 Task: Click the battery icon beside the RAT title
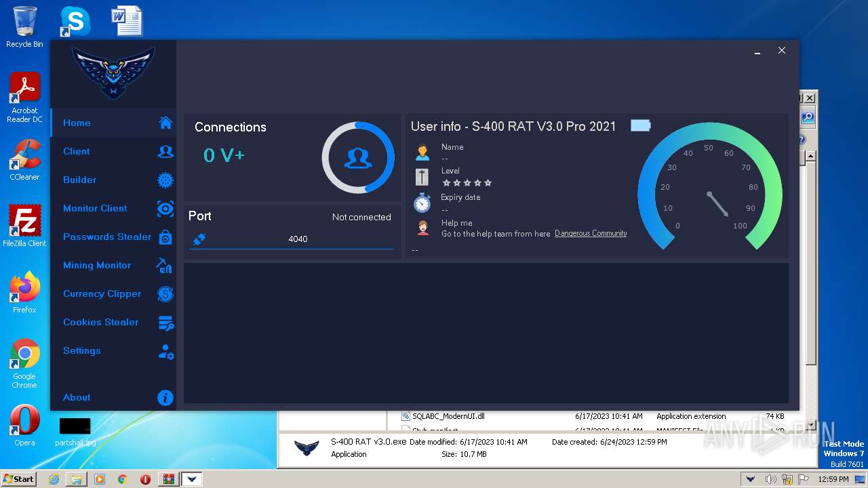tap(640, 125)
